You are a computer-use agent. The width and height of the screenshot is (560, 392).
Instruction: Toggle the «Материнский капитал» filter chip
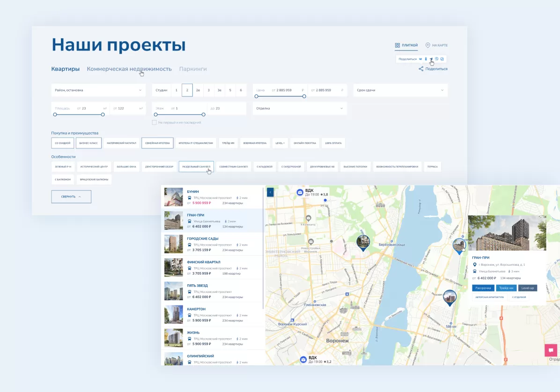(121, 143)
